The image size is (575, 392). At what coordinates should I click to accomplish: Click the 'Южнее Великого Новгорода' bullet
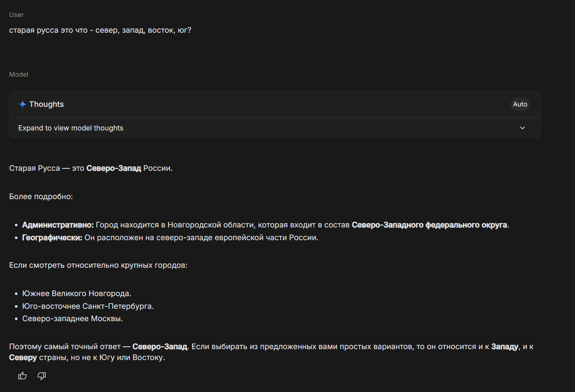point(76,294)
